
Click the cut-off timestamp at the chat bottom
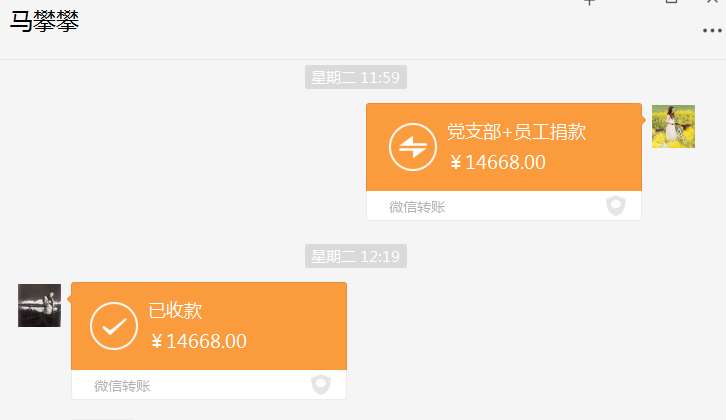coord(103,417)
